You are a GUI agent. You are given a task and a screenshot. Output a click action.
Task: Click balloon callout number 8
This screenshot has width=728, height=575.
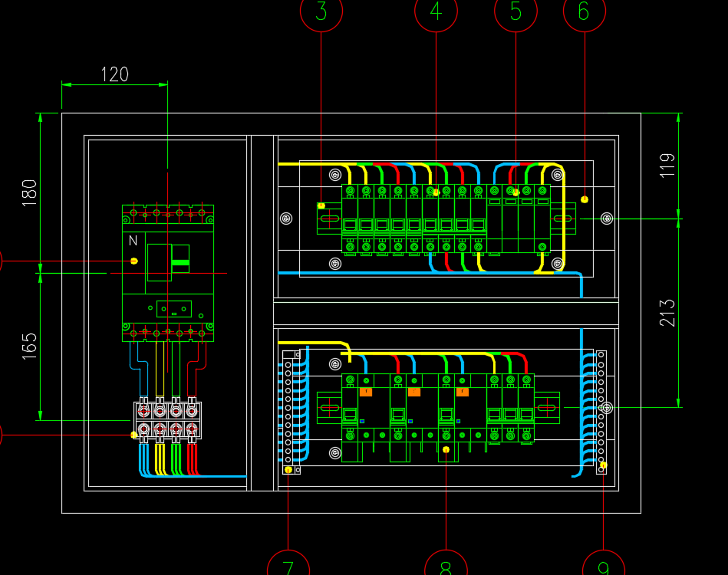446,567
